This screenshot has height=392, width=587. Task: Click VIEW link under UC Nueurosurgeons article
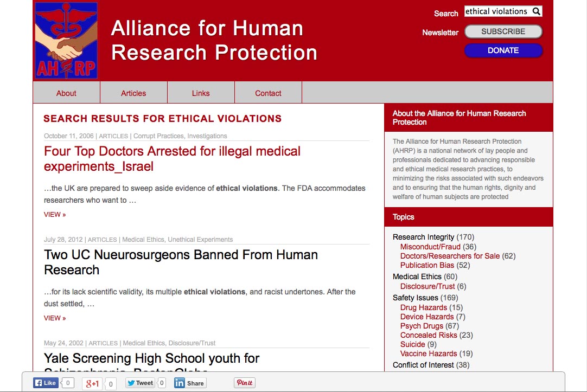point(55,318)
